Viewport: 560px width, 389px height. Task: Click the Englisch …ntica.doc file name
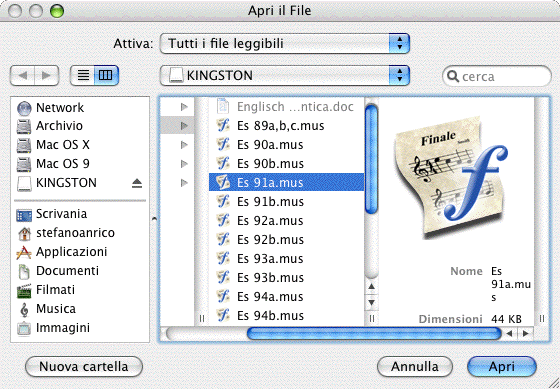pos(295,106)
